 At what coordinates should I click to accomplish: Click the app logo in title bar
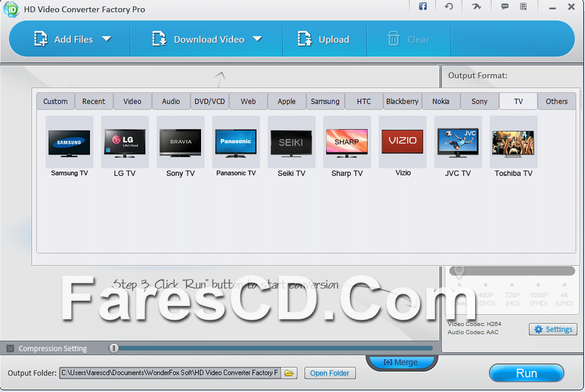coord(11,9)
